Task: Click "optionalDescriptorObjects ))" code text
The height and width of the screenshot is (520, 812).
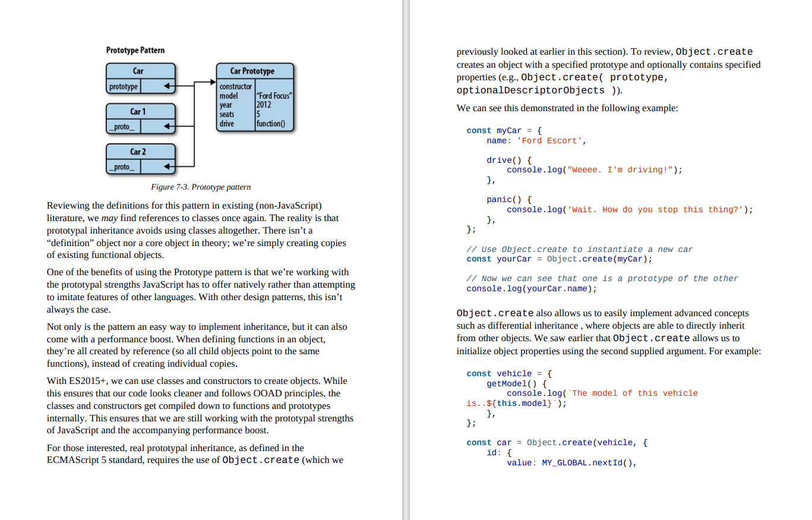Action: (x=539, y=90)
